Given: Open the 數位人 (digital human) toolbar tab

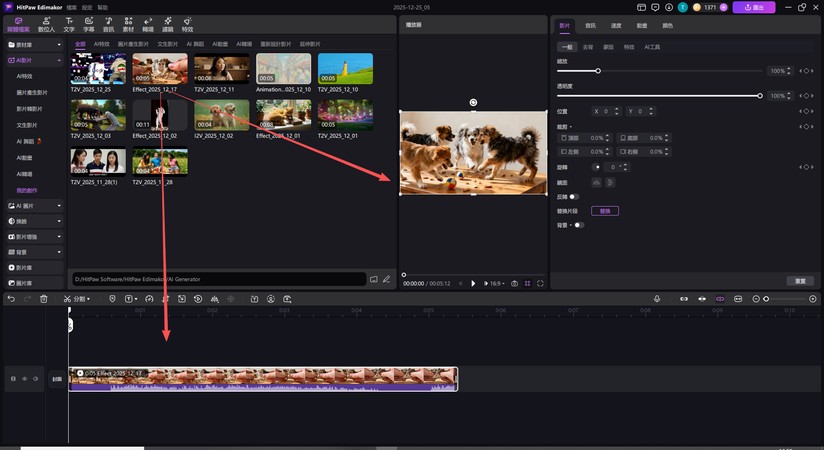Looking at the screenshot, I should click(x=46, y=25).
